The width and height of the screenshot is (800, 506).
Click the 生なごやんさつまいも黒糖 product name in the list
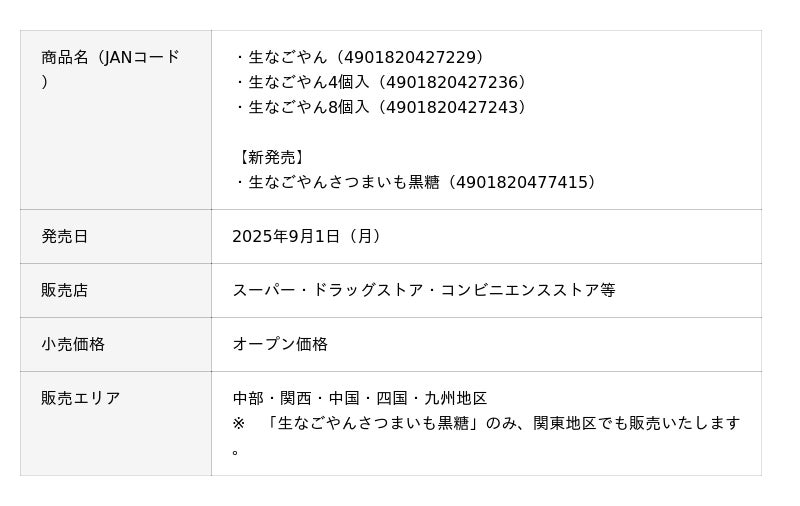point(344,183)
